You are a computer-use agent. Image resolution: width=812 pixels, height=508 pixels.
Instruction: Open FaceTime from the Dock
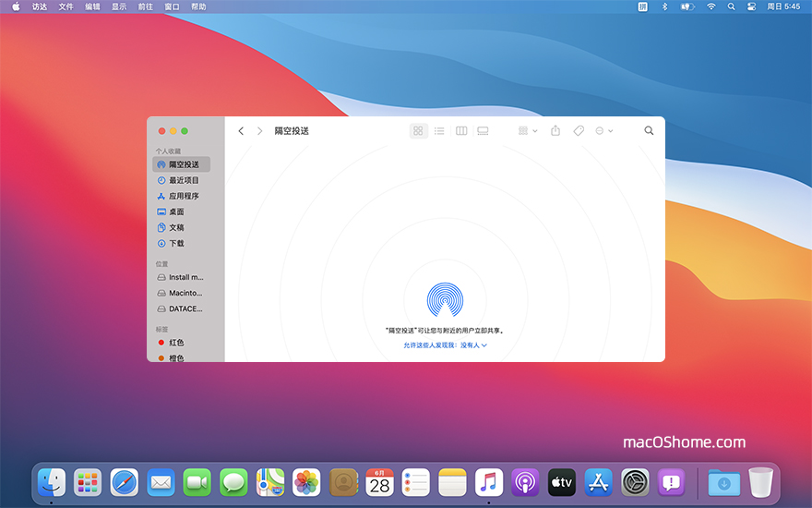197,482
